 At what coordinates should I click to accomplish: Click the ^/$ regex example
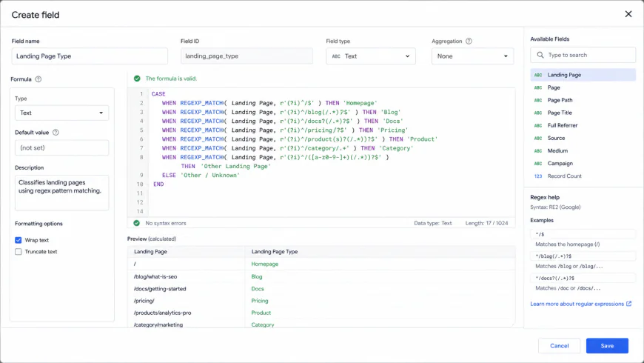click(583, 234)
